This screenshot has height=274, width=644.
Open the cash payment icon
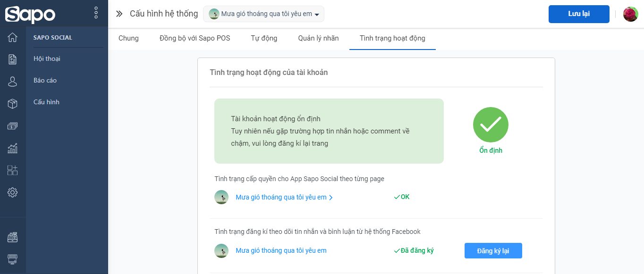pos(13,126)
